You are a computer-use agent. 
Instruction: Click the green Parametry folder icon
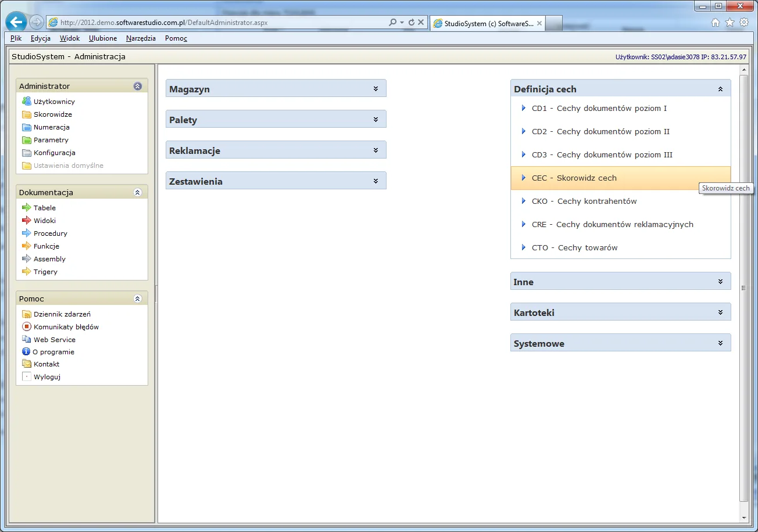click(26, 140)
